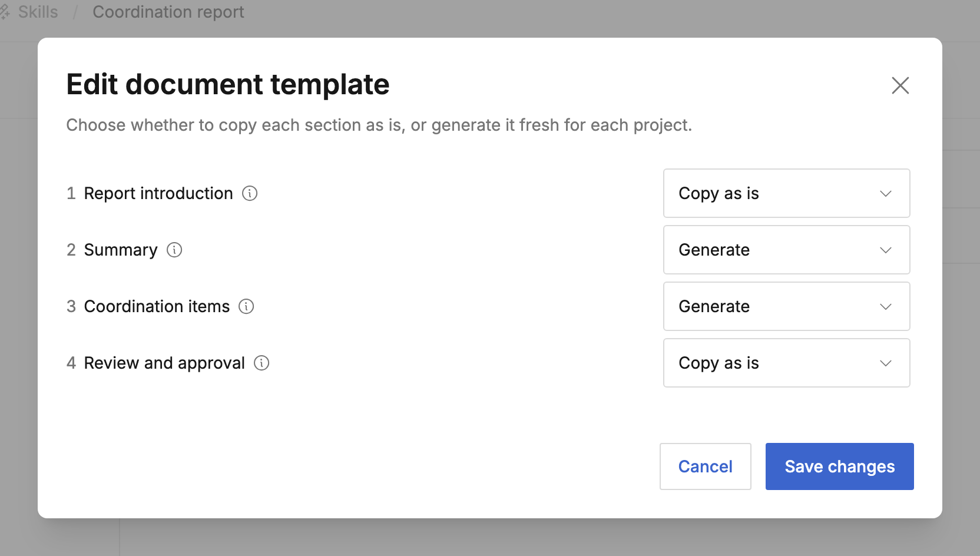The image size is (980, 556).
Task: Open the Report introduction mode dropdown
Action: tap(786, 193)
